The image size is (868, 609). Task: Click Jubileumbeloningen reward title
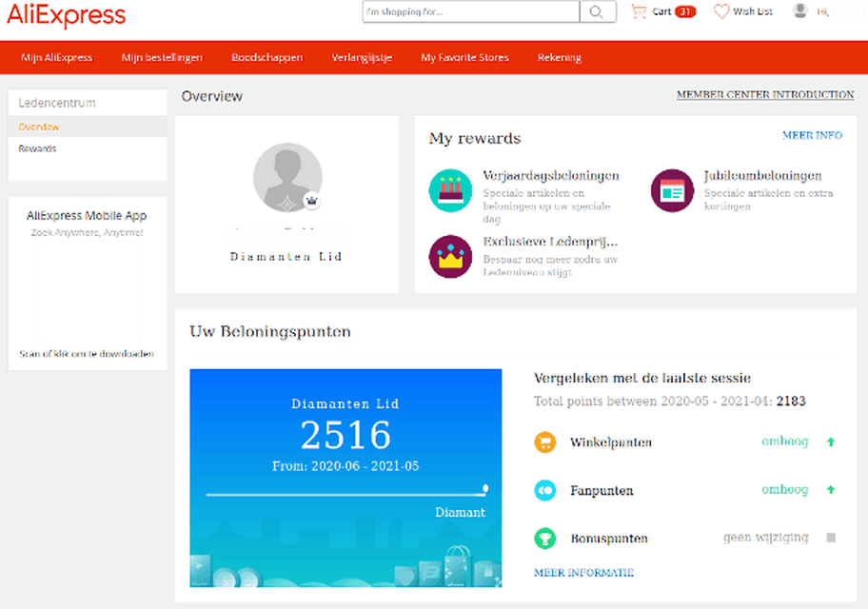coord(762,176)
